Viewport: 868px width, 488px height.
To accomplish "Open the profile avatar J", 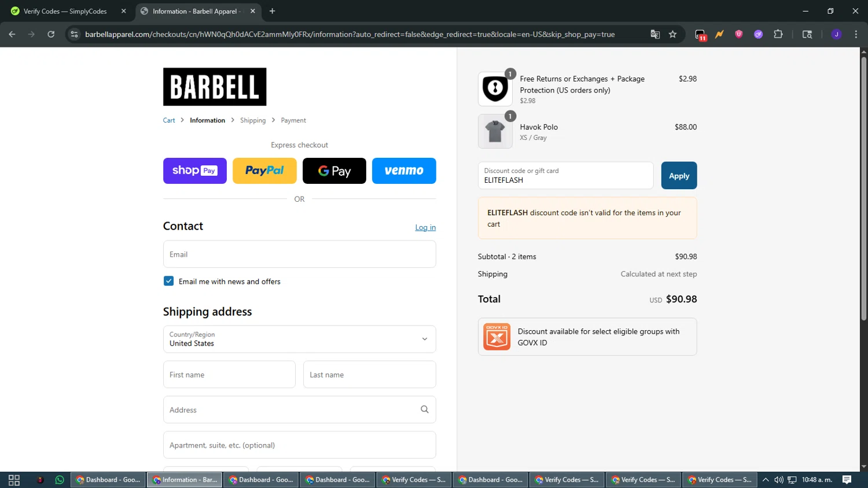I will coord(836,34).
